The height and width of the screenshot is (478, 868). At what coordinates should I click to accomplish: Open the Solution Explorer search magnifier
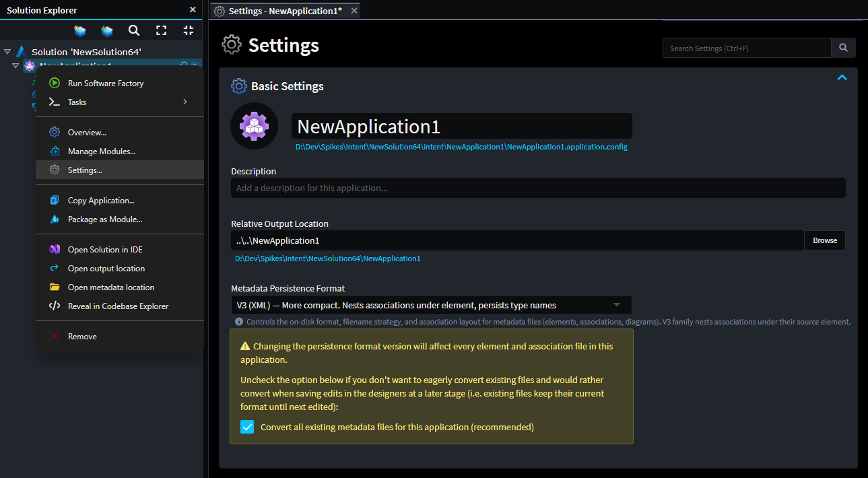coord(134,30)
